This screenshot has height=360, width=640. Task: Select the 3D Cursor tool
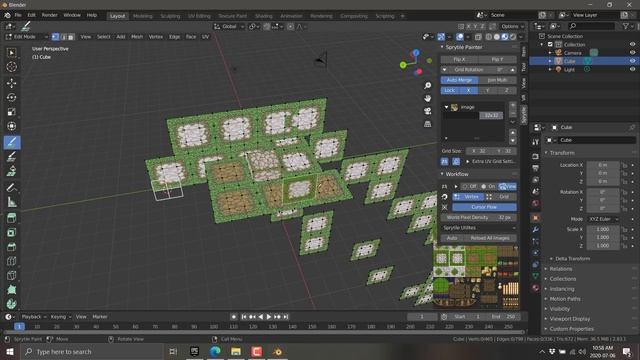tap(11, 67)
